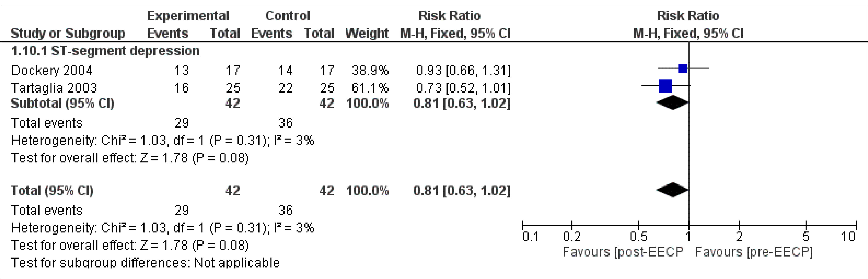Click the Favours [post-EECP] axis label
This screenshot has height=279, width=868.
coord(623,252)
